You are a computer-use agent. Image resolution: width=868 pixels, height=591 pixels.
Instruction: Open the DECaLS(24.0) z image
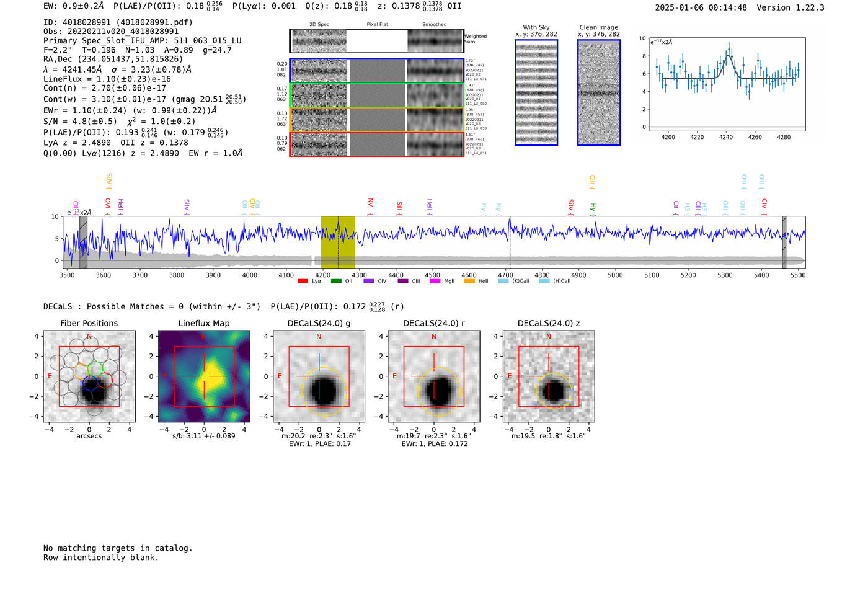(x=549, y=376)
